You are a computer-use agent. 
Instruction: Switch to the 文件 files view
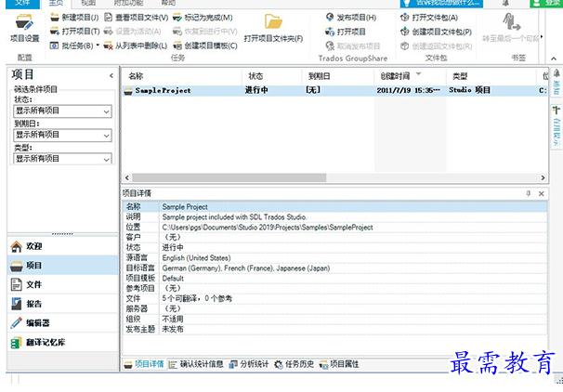coord(62,284)
